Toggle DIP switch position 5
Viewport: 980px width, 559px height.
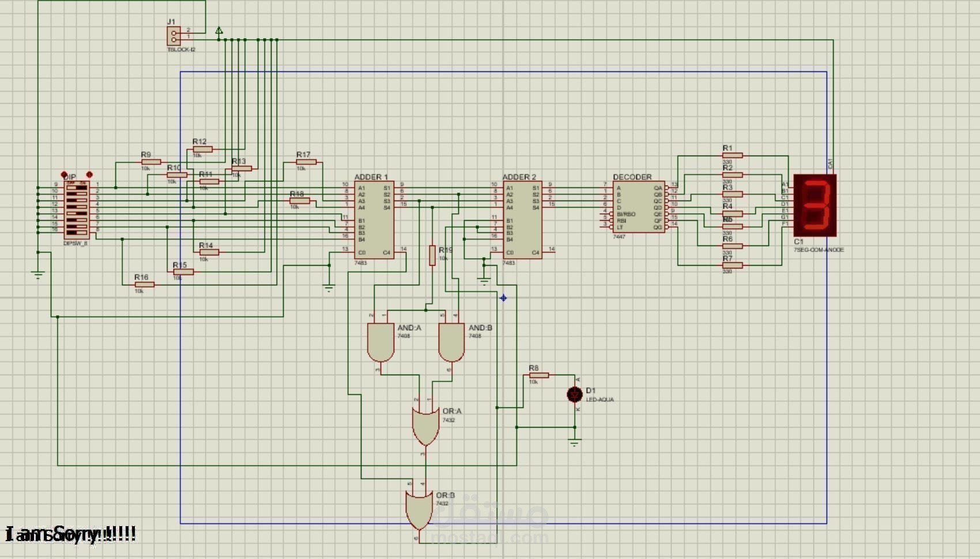click(x=77, y=214)
